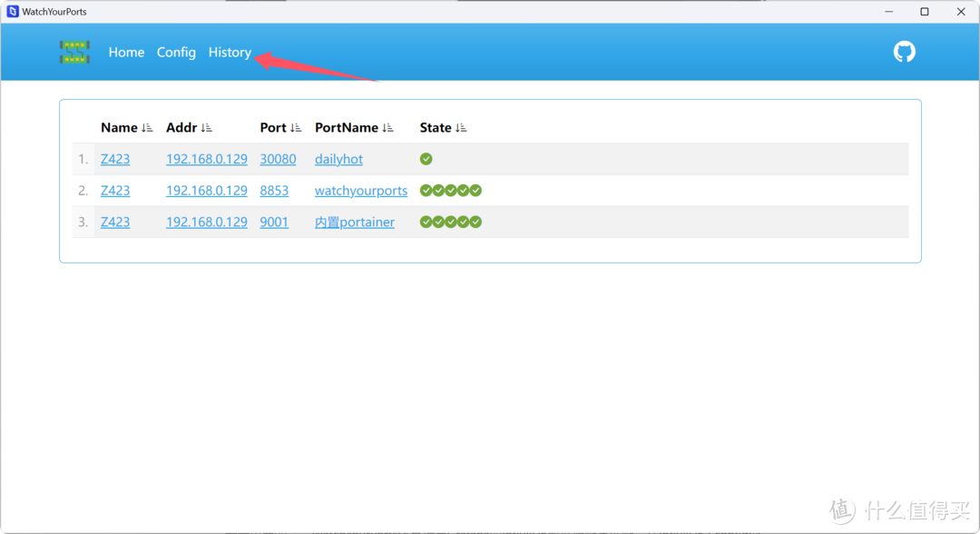Screen dimensions: 980x534
Task: Sort table by Name column icon
Action: tap(147, 128)
